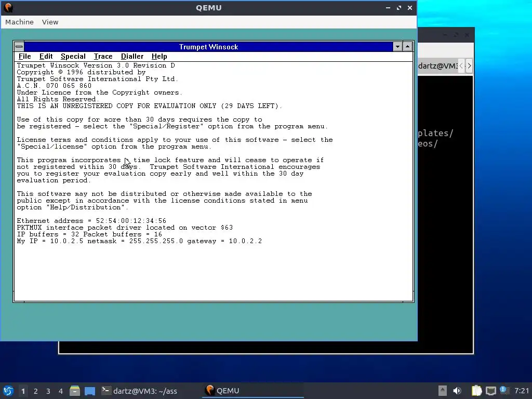Click the Trumpet Winsock title bar
This screenshot has height=399, width=532.
[208, 46]
